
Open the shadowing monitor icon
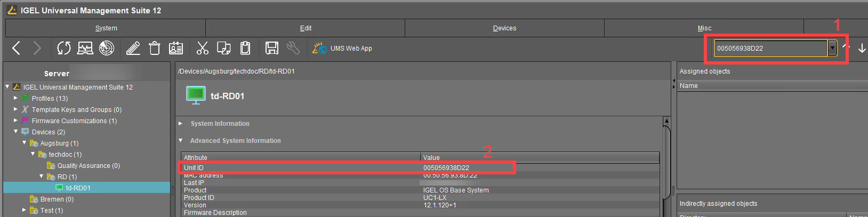pyautogui.click(x=85, y=49)
